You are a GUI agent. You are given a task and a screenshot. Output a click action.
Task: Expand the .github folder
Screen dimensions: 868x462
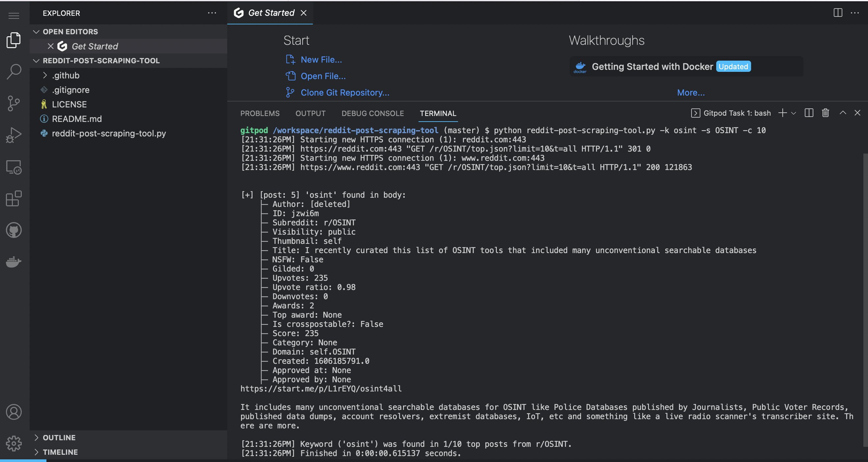(128, 75)
